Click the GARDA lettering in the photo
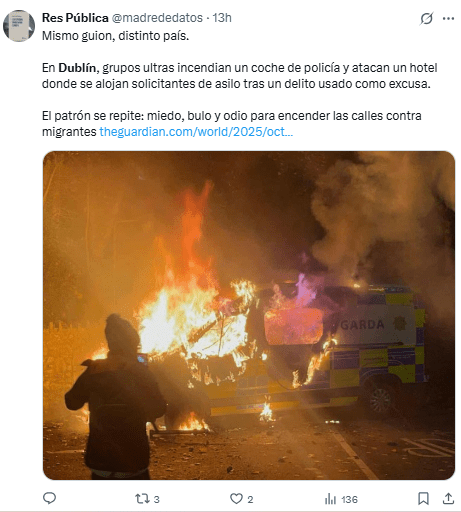 [362, 324]
